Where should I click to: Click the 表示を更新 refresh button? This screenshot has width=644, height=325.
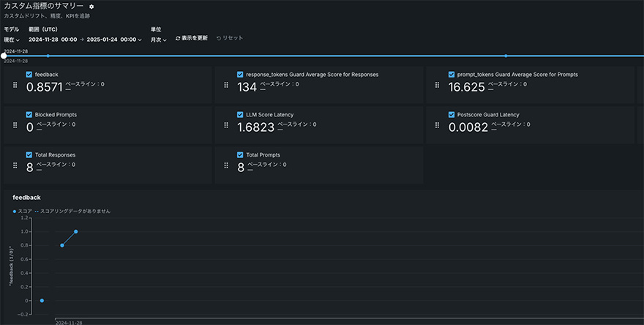tap(192, 38)
